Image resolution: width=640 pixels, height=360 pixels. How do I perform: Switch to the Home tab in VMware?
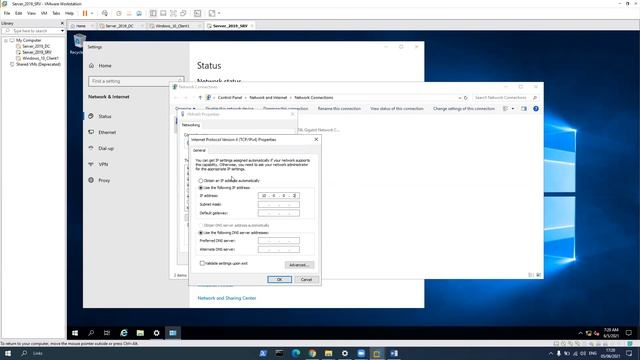click(x=81, y=26)
